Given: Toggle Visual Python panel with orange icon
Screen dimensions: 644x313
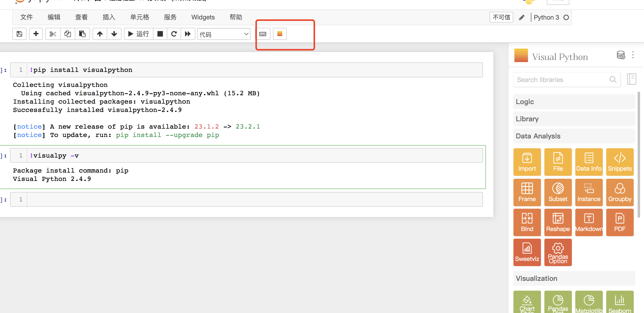Looking at the screenshot, I should coord(280,34).
